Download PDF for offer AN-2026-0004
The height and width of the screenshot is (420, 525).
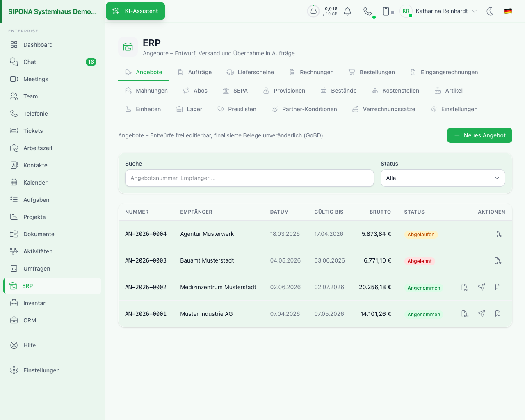pos(498,234)
